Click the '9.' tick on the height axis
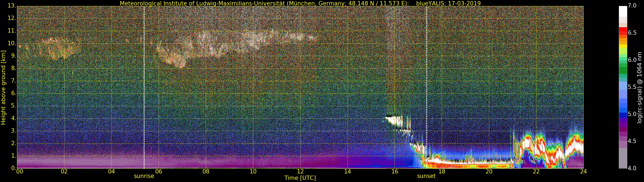This screenshot has width=644, height=182. click(14, 56)
